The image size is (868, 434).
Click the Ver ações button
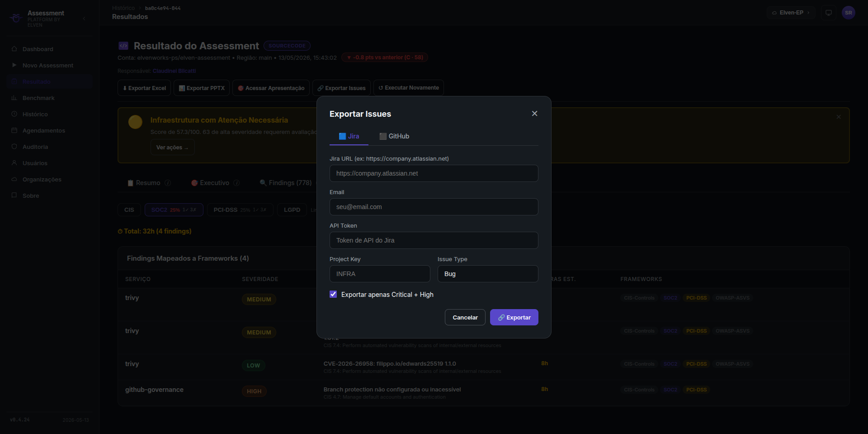point(172,148)
